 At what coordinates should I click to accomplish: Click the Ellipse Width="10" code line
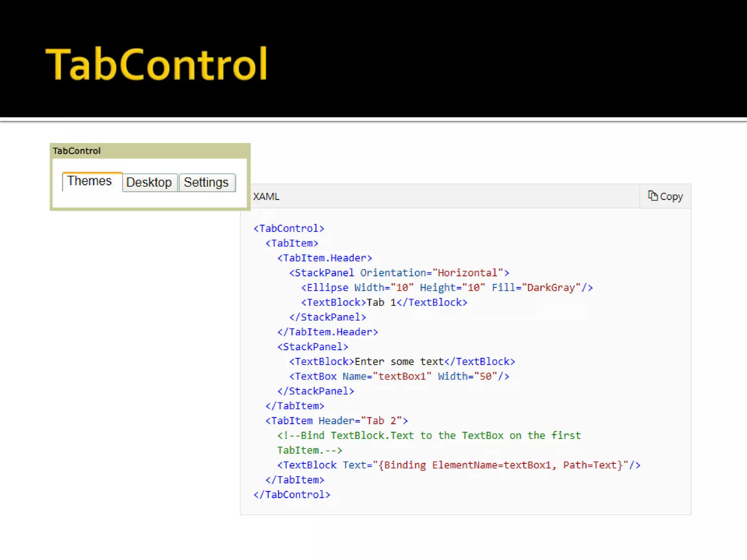tap(447, 288)
